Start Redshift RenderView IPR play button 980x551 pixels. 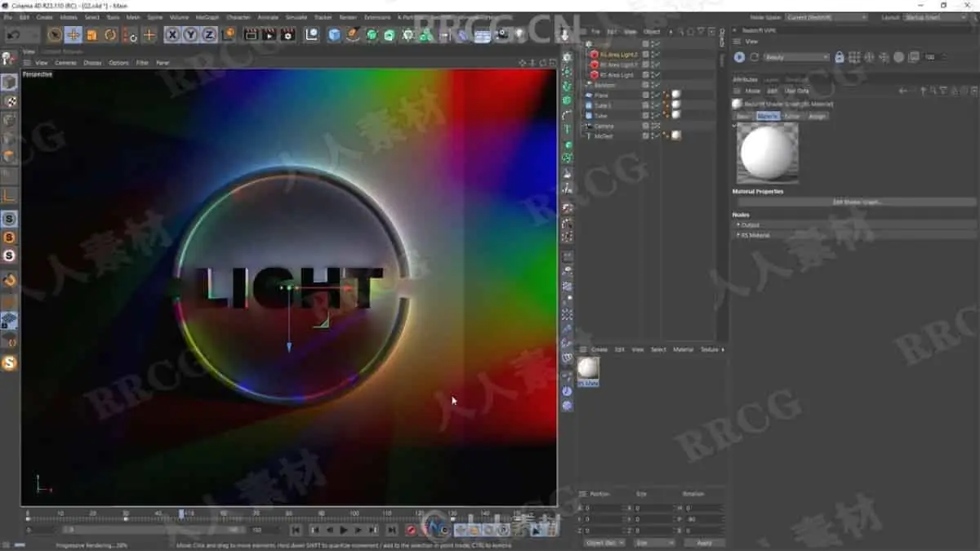pyautogui.click(x=740, y=57)
